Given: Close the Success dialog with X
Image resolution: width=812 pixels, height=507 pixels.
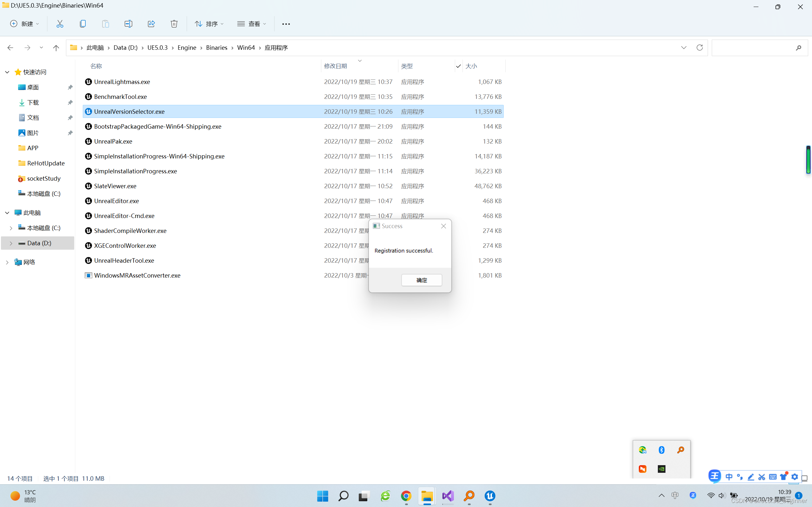Looking at the screenshot, I should [x=443, y=226].
